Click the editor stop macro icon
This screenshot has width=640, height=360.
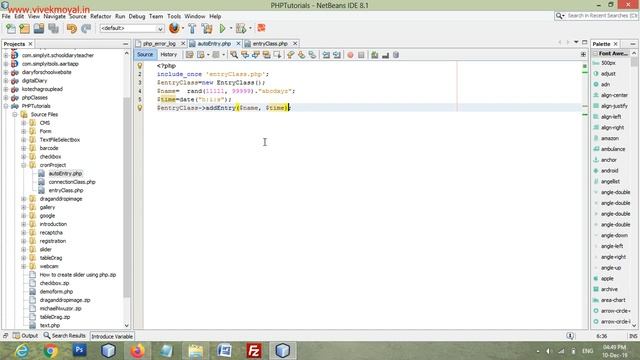tap(361, 55)
